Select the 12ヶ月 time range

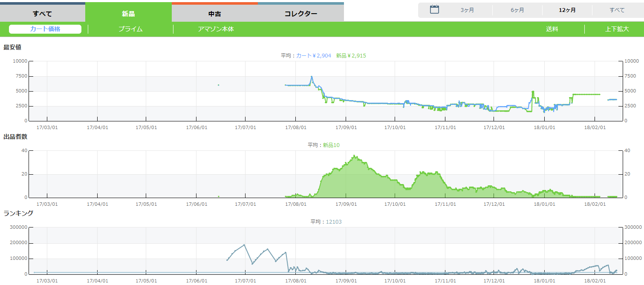[x=567, y=10]
